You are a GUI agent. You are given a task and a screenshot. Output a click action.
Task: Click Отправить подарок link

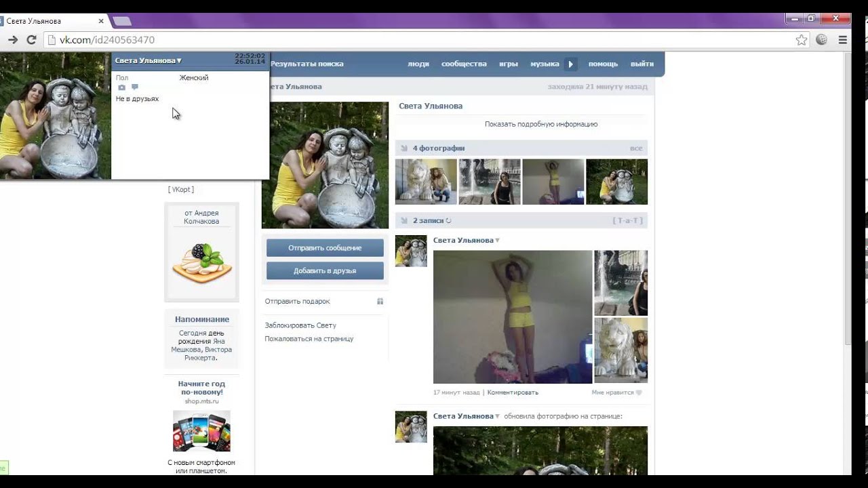click(298, 302)
